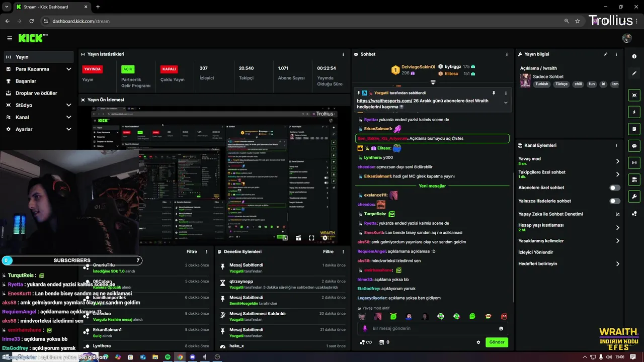Click the three-dots cluster icon in right rail
This screenshot has height=362, width=644.
coord(634,214)
